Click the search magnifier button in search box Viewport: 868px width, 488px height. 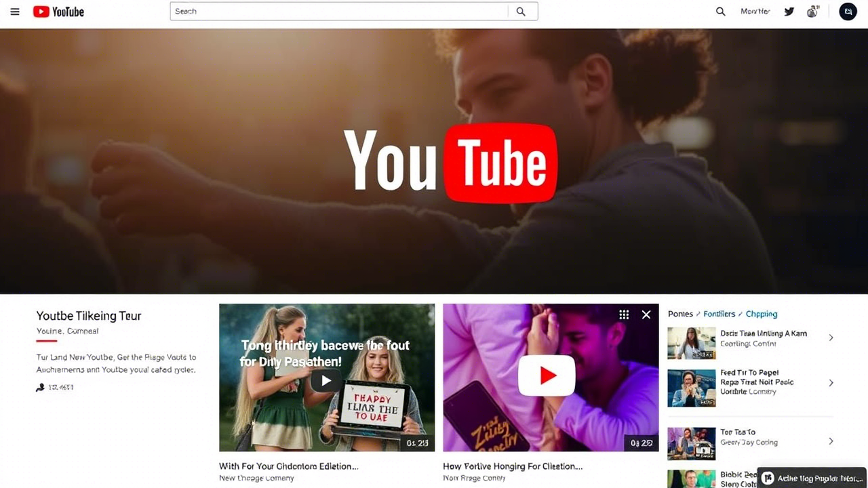[521, 12]
